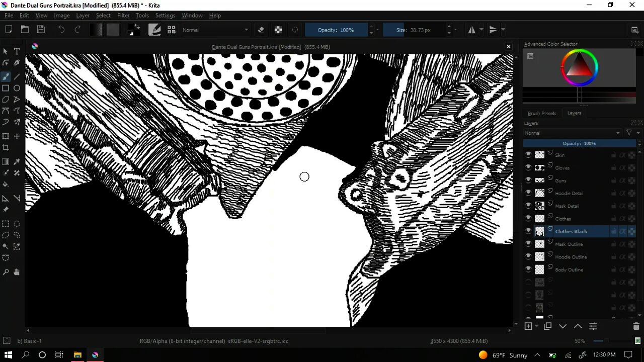Hide the Skin layer
Screen dimensions: 644x362
pyautogui.click(x=528, y=155)
